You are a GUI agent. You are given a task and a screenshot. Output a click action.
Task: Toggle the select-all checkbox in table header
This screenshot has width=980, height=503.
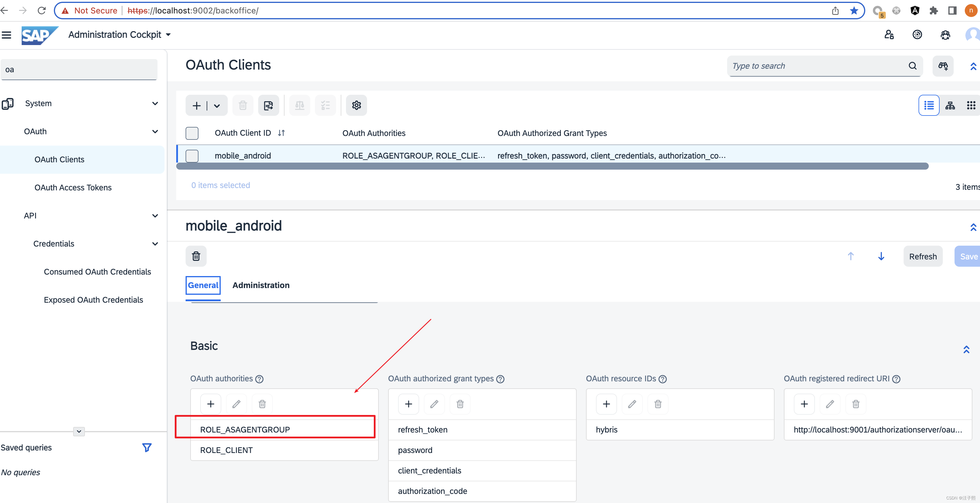[x=192, y=133]
